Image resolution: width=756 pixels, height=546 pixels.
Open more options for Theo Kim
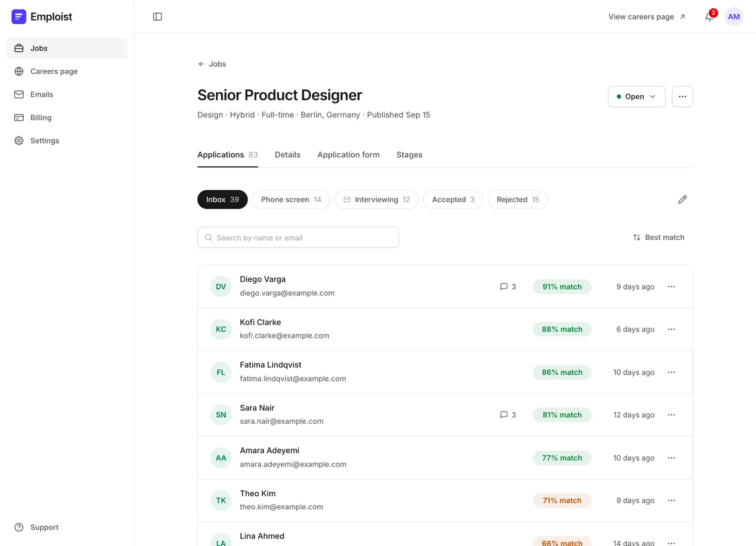pyautogui.click(x=672, y=500)
